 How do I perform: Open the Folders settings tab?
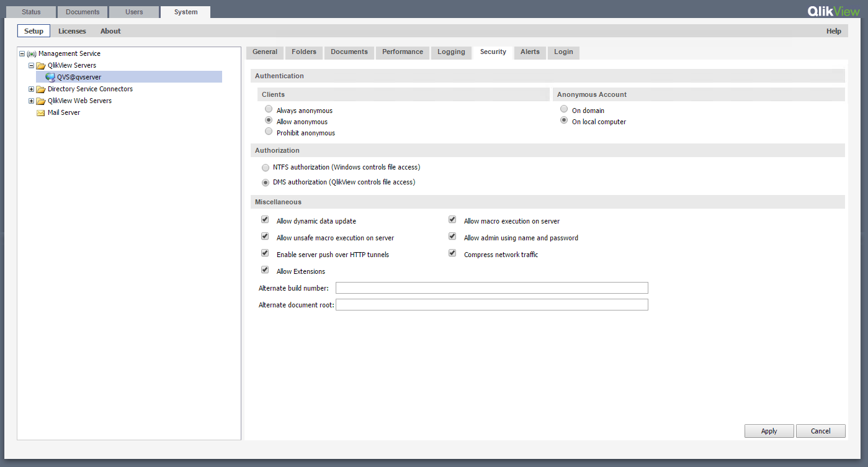304,52
